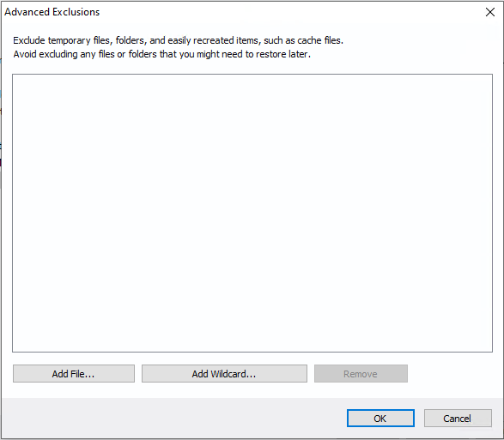Click the Advanced Exclusions title bar text

(x=52, y=12)
